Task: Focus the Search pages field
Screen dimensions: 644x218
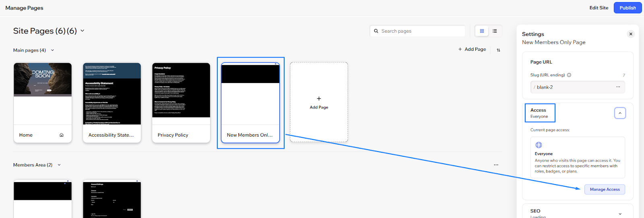Action: (421, 31)
